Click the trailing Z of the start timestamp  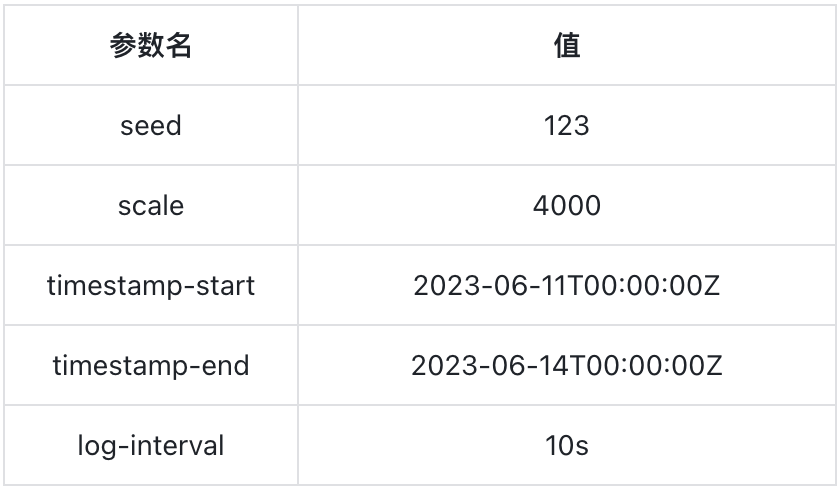tap(712, 286)
